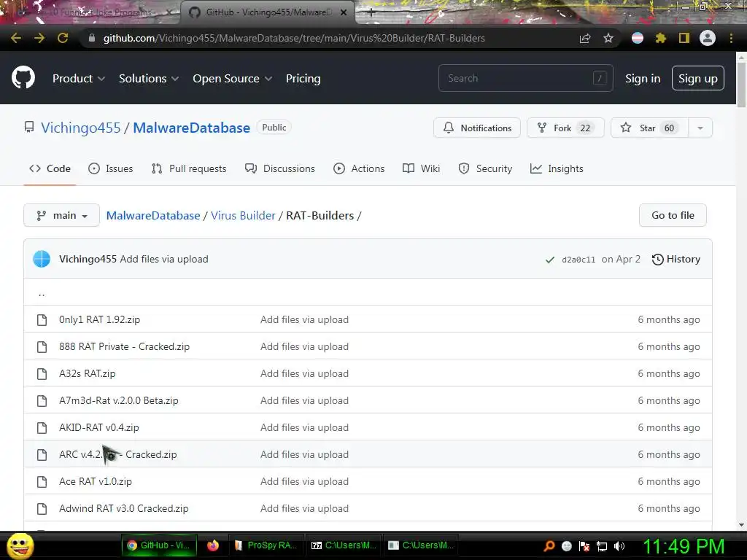This screenshot has width=747, height=560.
Task: Go to parent directory dots row
Action: point(368,292)
